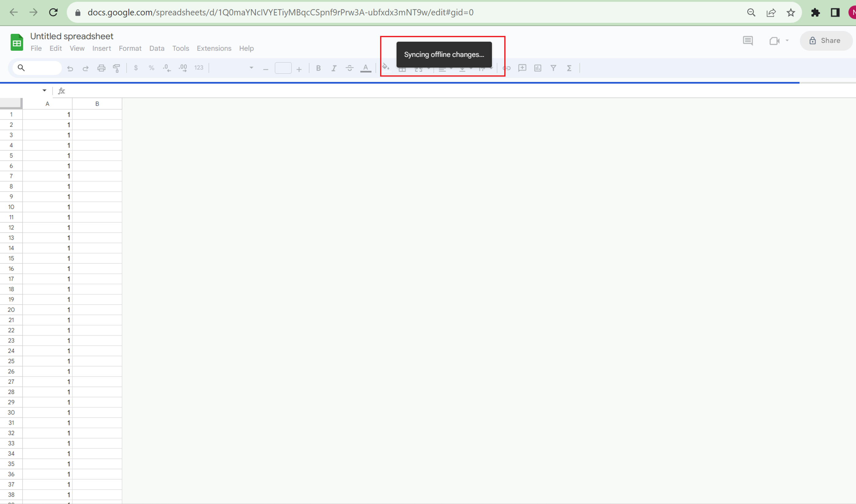This screenshot has width=856, height=504.
Task: Click the Google Sheets home logo
Action: pyautogui.click(x=17, y=42)
